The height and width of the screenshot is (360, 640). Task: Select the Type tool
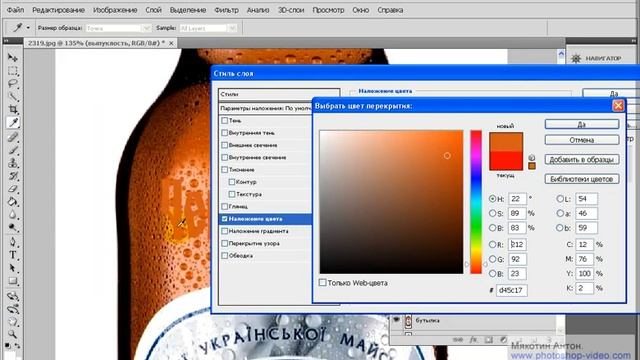pos(13,255)
